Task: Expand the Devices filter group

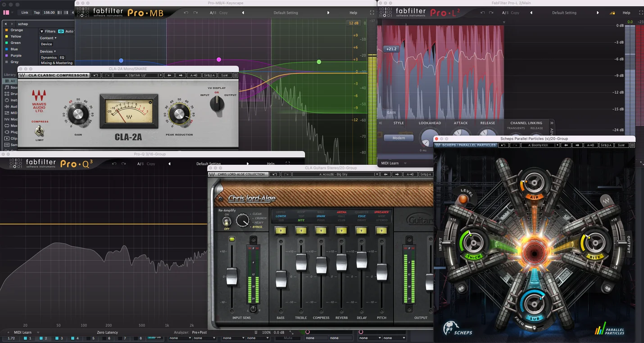Action: point(48,51)
